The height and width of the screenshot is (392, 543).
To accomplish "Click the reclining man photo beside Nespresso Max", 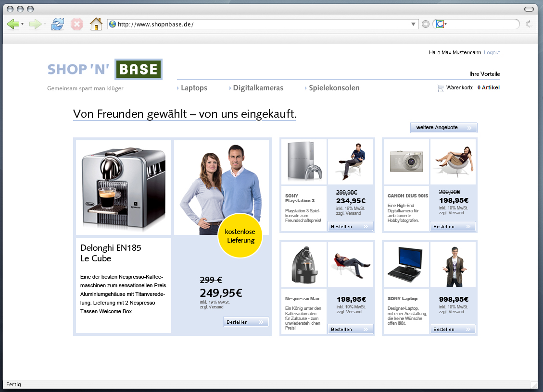I will coord(351,265).
